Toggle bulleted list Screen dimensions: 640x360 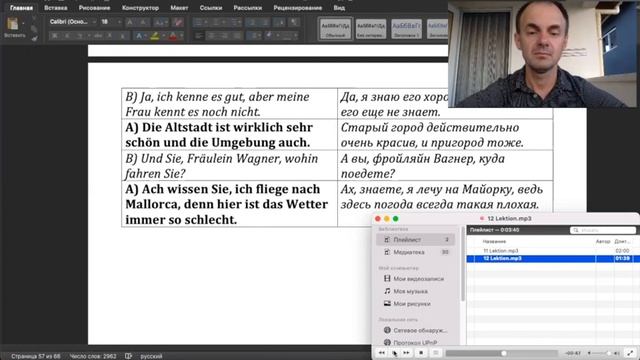pos(198,22)
